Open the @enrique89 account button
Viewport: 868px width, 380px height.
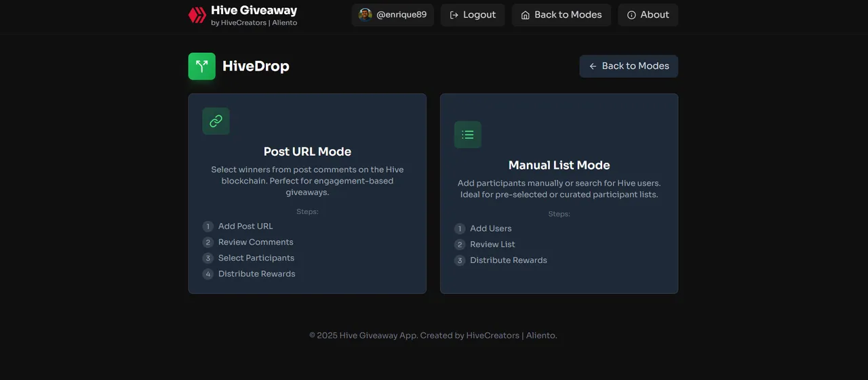click(393, 15)
